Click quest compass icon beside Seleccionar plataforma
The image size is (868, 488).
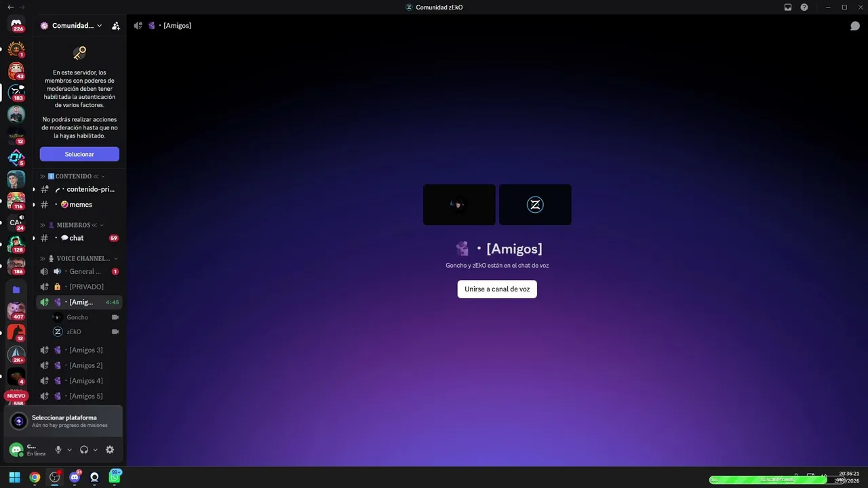(19, 421)
